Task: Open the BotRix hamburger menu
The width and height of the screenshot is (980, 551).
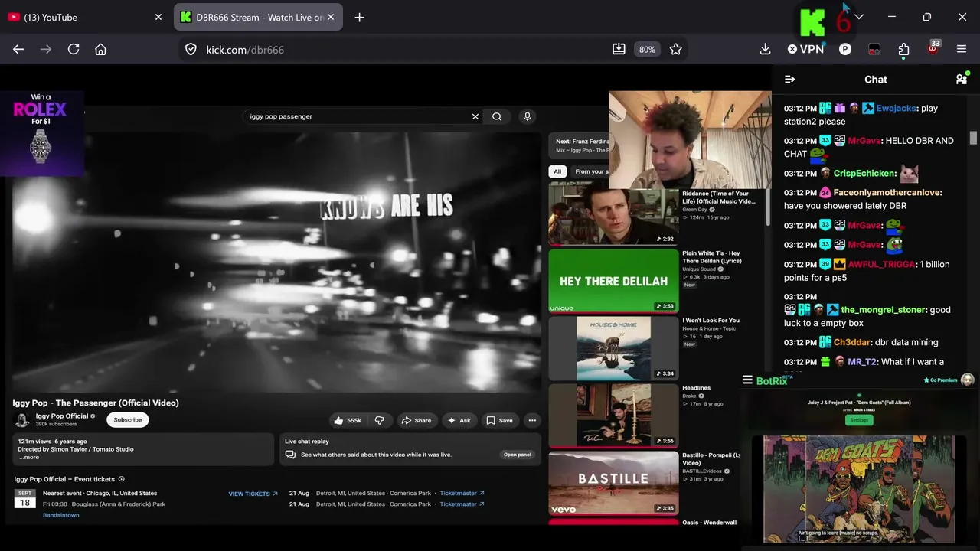Action: pyautogui.click(x=747, y=380)
